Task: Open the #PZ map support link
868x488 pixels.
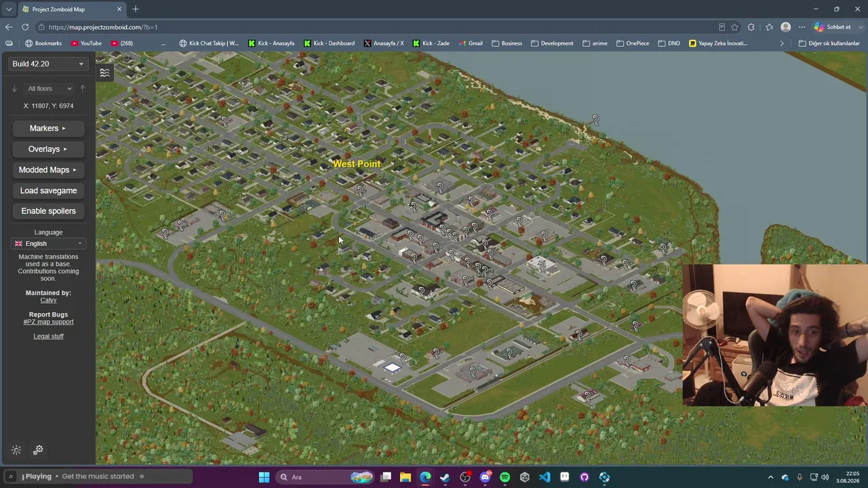Action: pyautogui.click(x=48, y=322)
